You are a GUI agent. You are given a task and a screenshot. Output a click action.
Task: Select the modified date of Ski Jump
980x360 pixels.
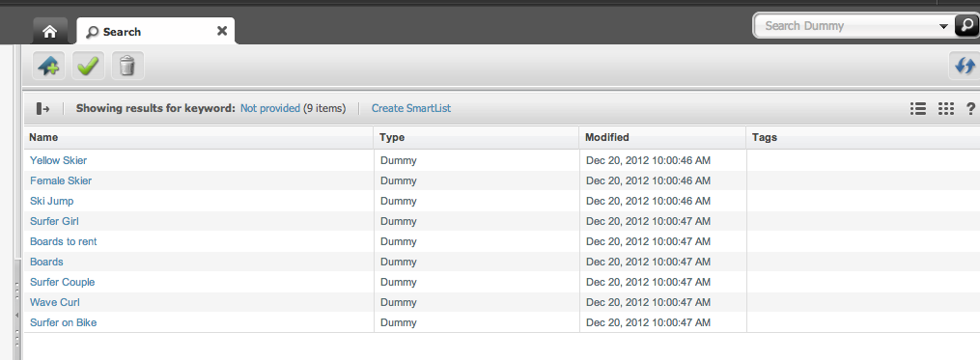[x=648, y=202]
